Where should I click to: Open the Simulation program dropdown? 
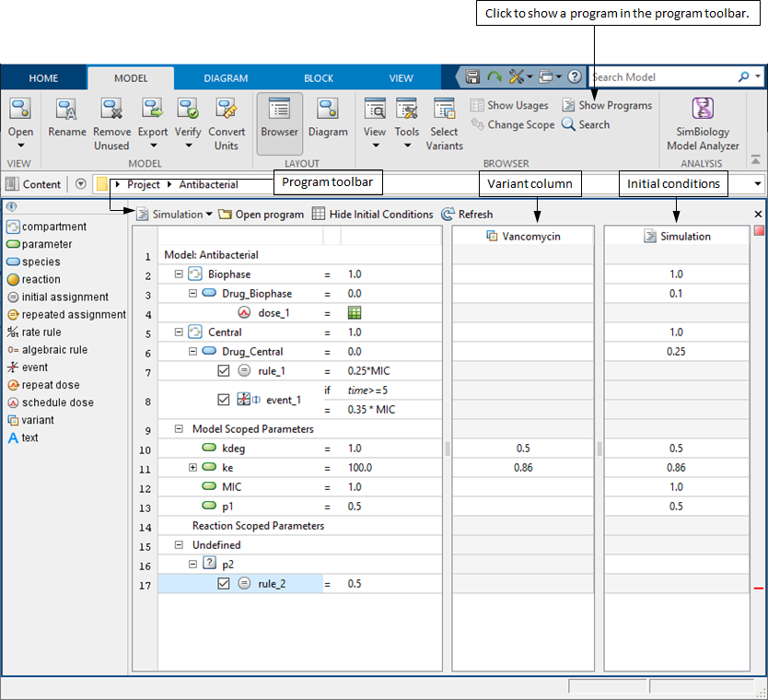pos(209,215)
